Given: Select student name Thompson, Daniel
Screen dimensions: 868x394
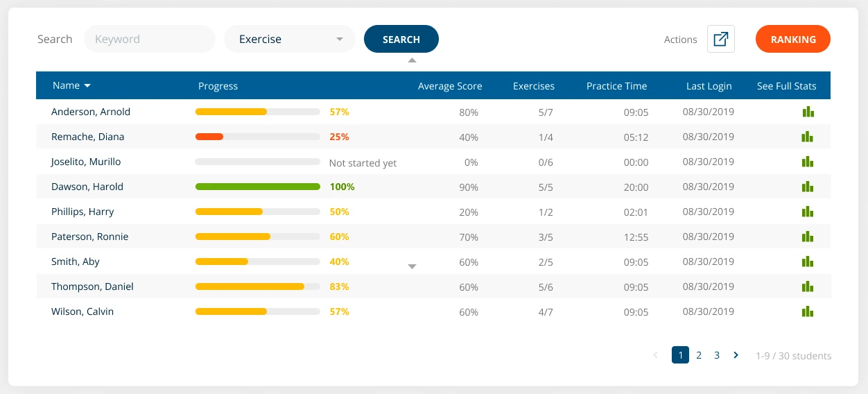Looking at the screenshot, I should coord(92,286).
